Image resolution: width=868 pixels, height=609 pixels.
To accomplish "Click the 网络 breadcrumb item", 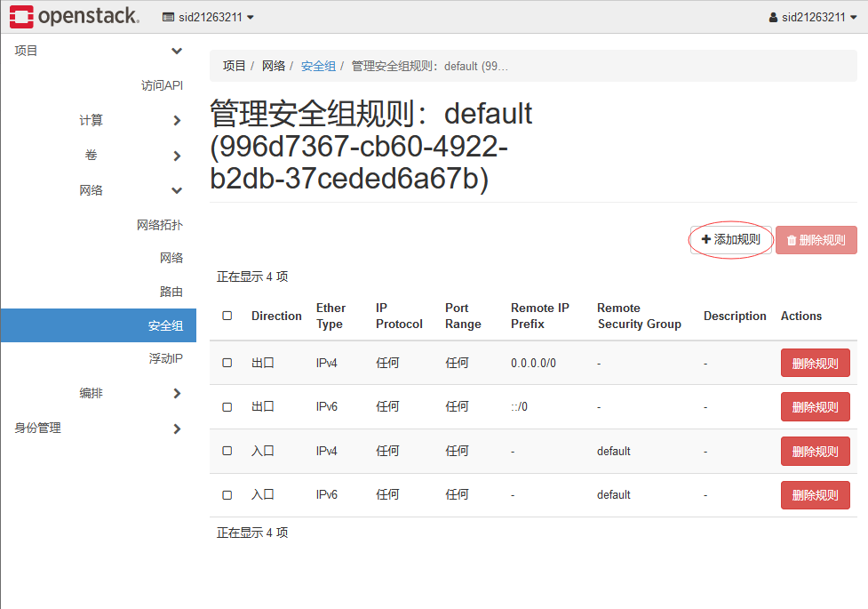I will (x=274, y=67).
